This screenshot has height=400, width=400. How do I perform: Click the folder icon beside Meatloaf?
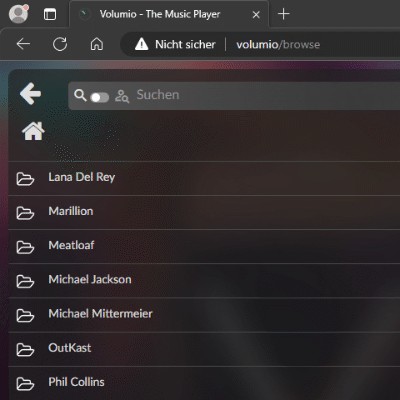tap(25, 247)
